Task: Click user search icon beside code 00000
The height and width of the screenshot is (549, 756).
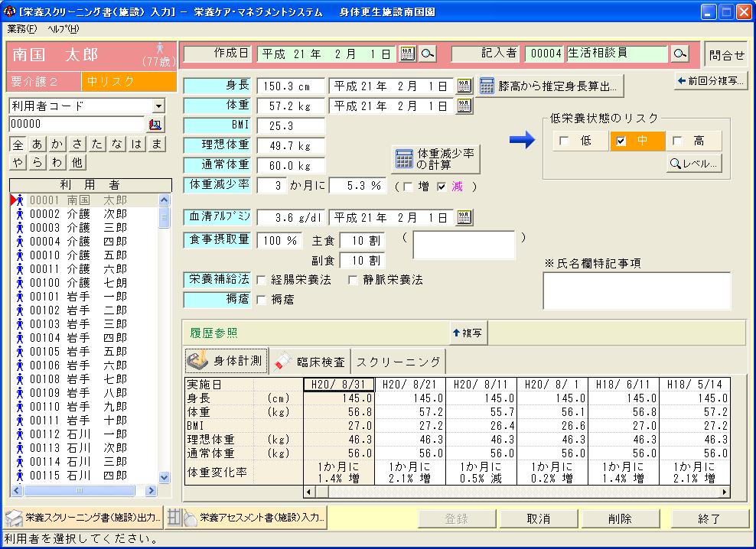Action: pos(155,125)
